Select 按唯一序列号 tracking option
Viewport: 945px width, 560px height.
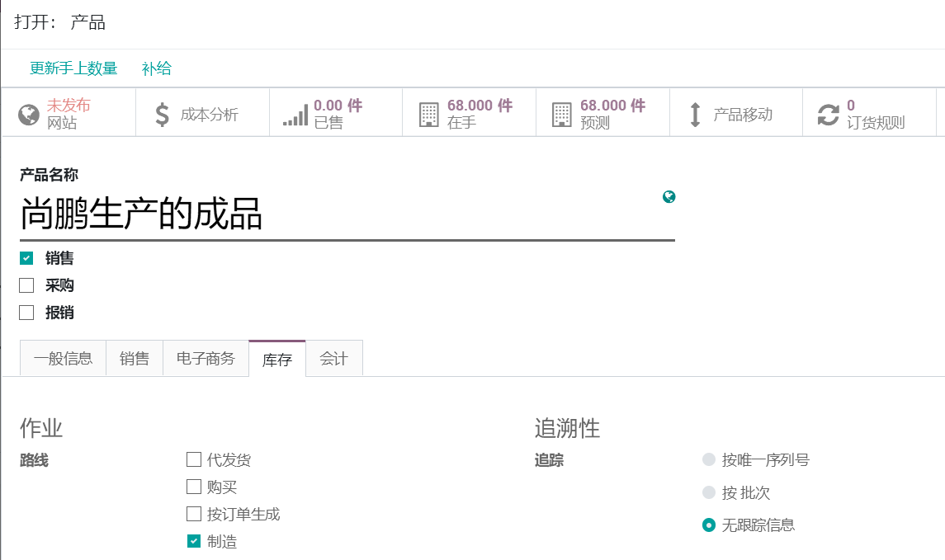[709, 460]
